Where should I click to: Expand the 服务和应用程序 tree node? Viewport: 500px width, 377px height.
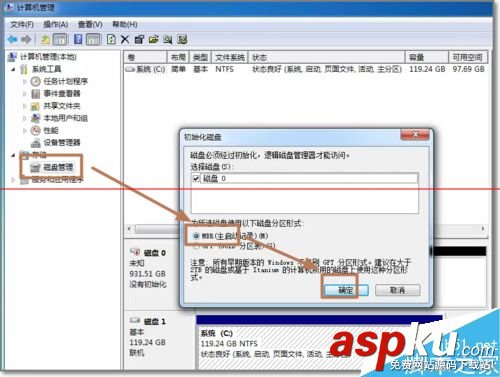(x=13, y=180)
